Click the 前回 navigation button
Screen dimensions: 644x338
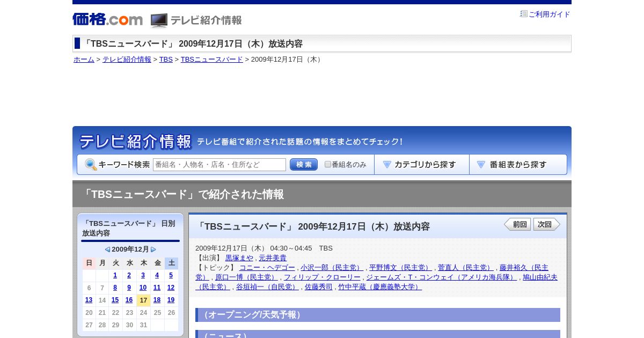(x=517, y=224)
